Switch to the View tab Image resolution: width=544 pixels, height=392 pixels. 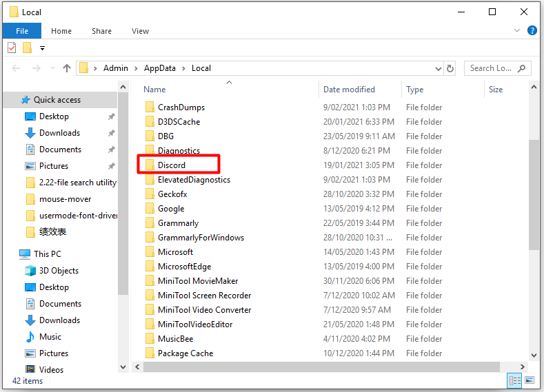140,31
